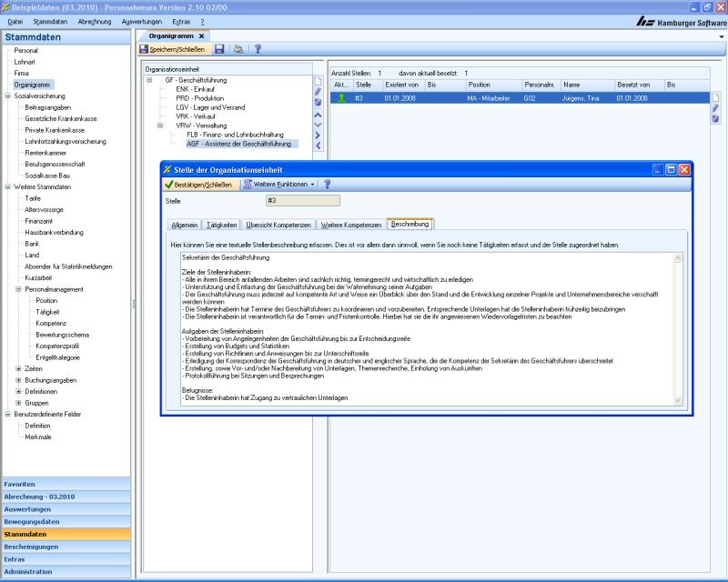Click the floppy disk save icon in Organigramm toolbar
Viewport: 728px width, 582px height.
pyautogui.click(x=219, y=49)
